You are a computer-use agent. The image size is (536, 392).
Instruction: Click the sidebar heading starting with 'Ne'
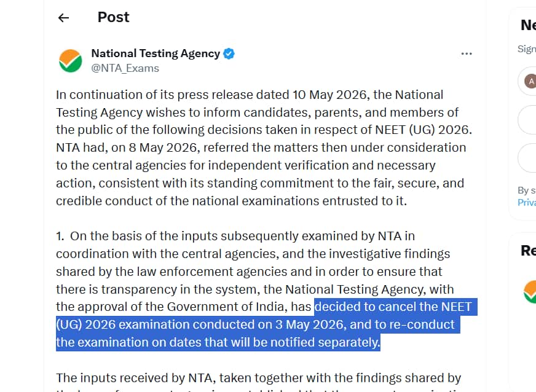tap(528, 25)
